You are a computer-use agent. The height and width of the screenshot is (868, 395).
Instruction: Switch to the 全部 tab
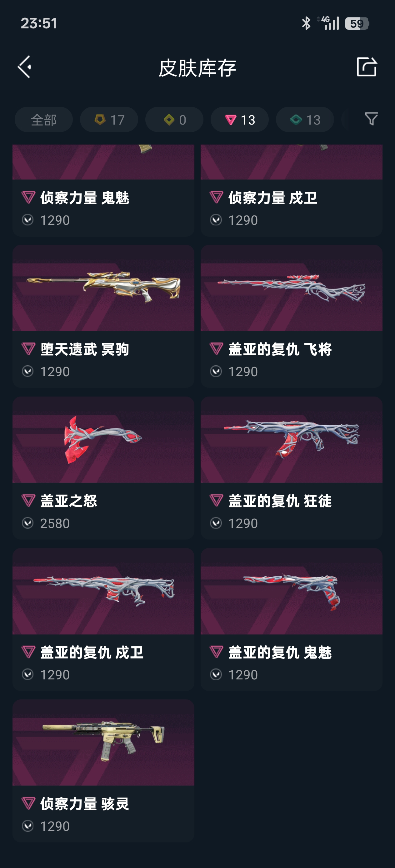(x=43, y=120)
